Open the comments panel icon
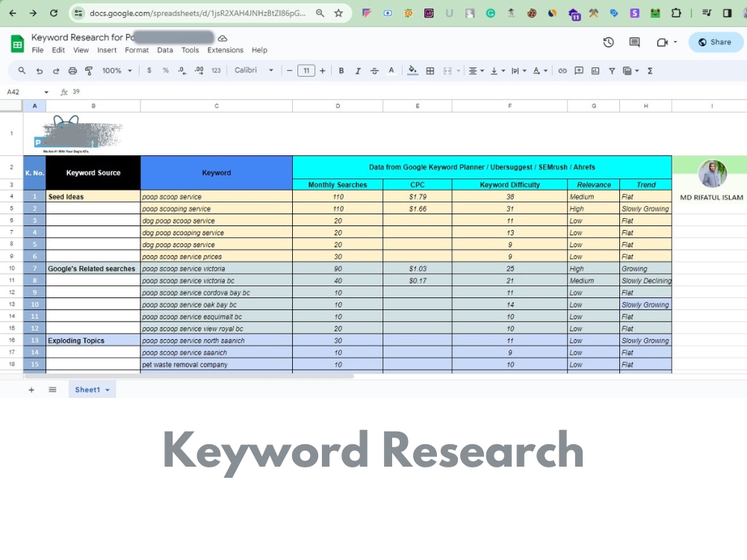The image size is (747, 560). 634,43
